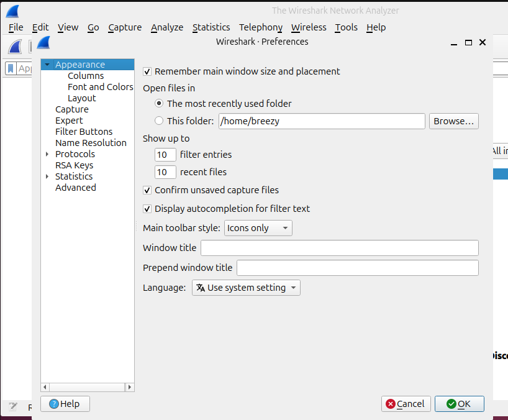Choose the This folder radio button
The image size is (508, 420).
coord(159,121)
